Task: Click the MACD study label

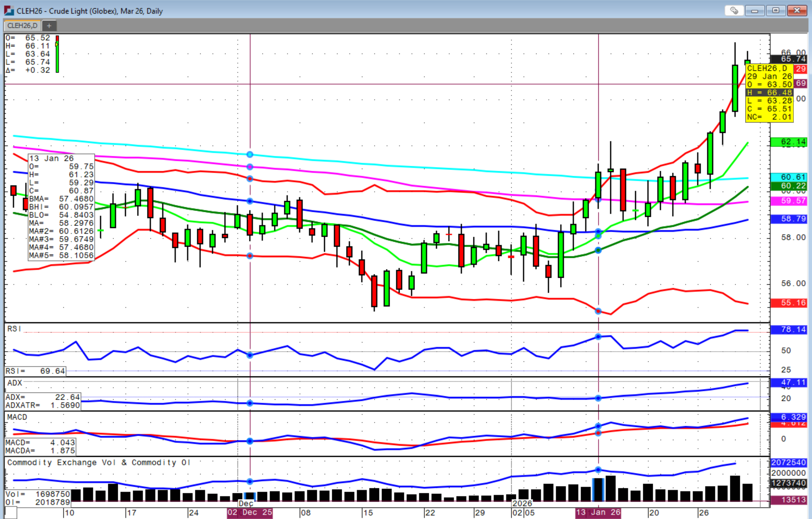Action: 17,417
